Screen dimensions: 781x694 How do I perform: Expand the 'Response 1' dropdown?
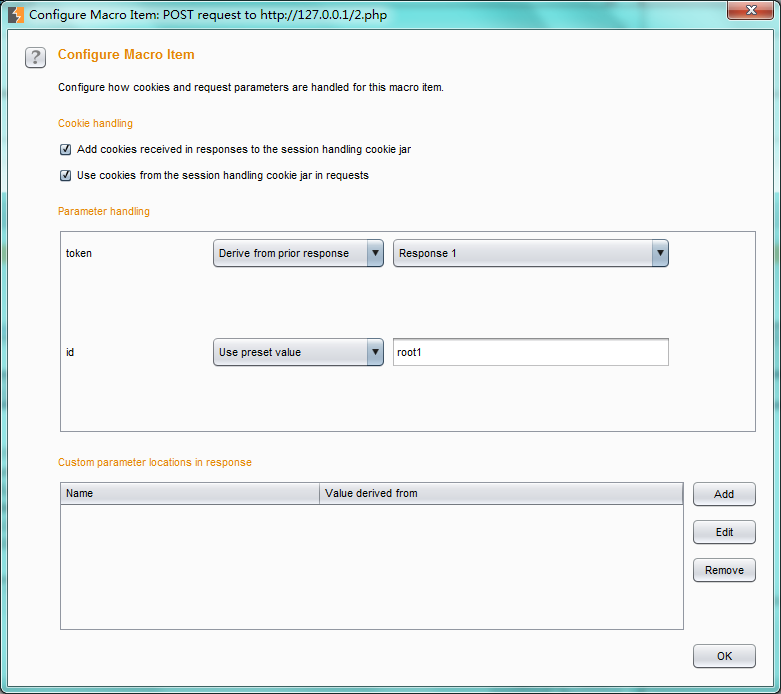pyautogui.click(x=530, y=253)
